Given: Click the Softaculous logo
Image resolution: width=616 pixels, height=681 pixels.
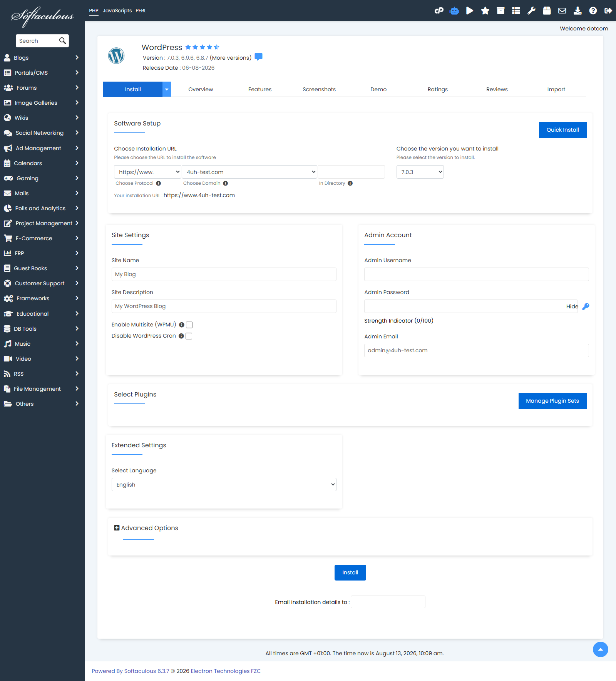Looking at the screenshot, I should [42, 16].
